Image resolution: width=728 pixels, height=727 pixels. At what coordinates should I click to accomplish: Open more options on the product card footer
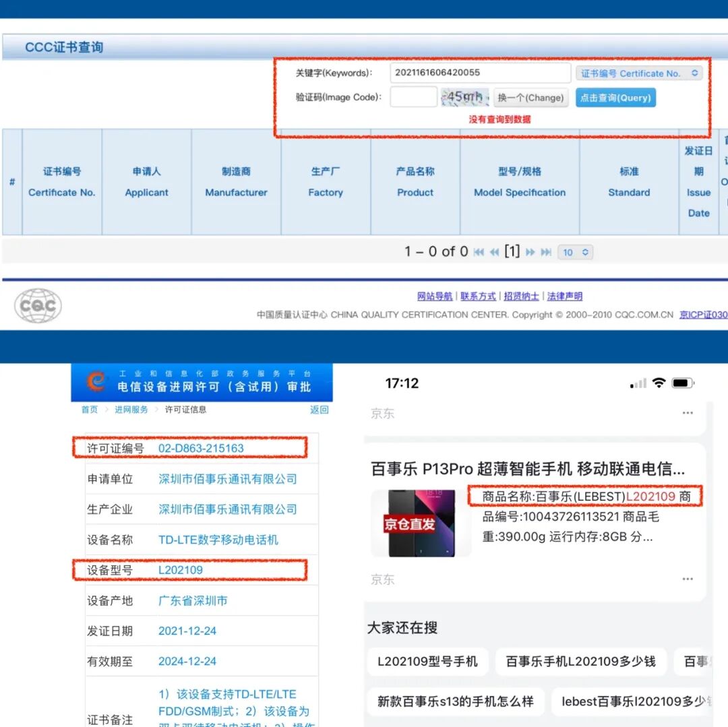tap(688, 579)
